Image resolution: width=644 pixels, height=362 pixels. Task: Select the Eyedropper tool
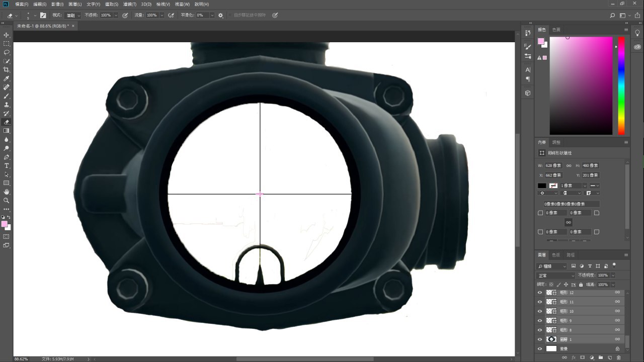(7, 79)
